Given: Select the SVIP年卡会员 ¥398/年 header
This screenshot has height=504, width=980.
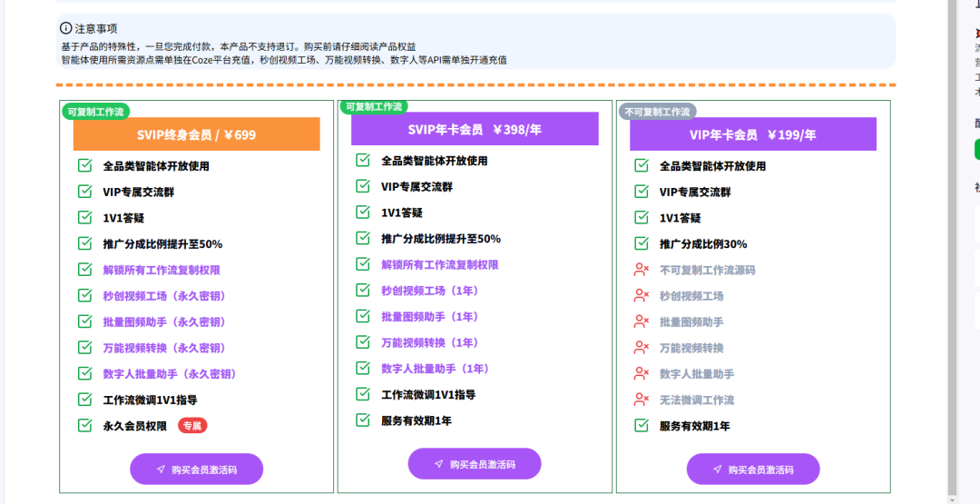Looking at the screenshot, I should pyautogui.click(x=475, y=129).
